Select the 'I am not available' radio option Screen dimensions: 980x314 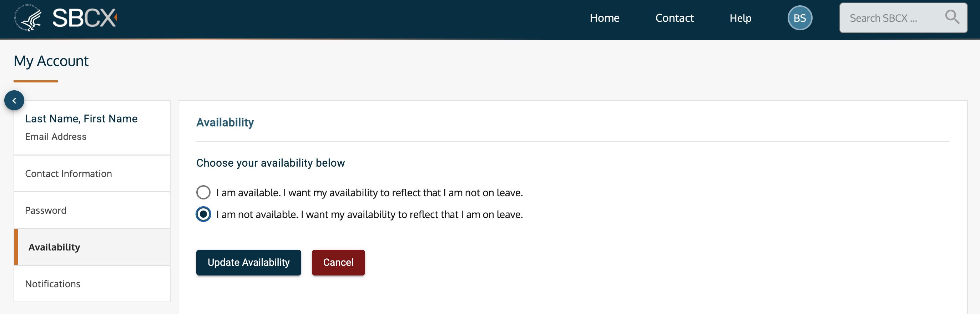click(203, 214)
